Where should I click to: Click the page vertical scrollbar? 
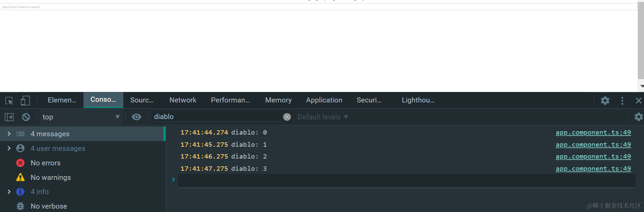pos(641,41)
